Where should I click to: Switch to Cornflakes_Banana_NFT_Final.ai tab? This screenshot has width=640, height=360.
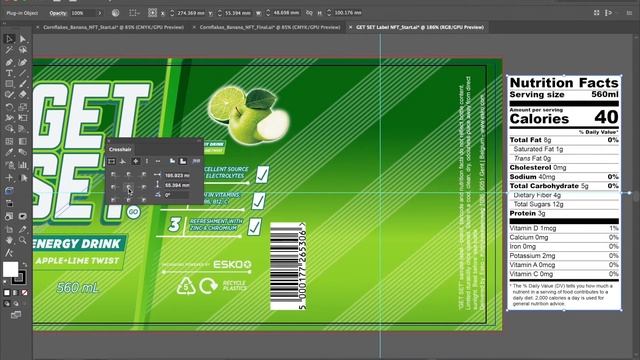tap(270, 27)
